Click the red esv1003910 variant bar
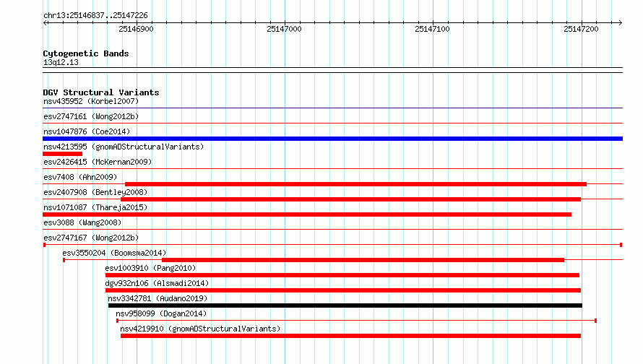The width and height of the screenshot is (643, 364). coord(342,275)
